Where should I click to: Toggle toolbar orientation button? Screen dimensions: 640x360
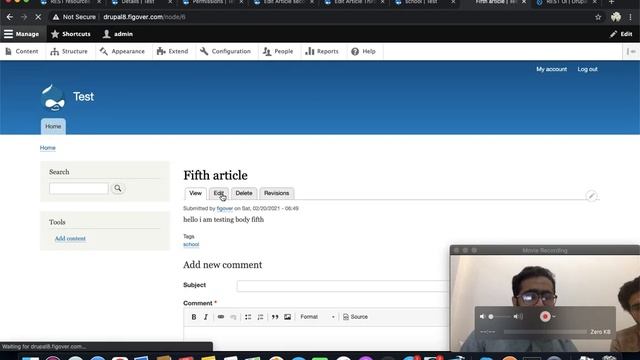(631, 51)
